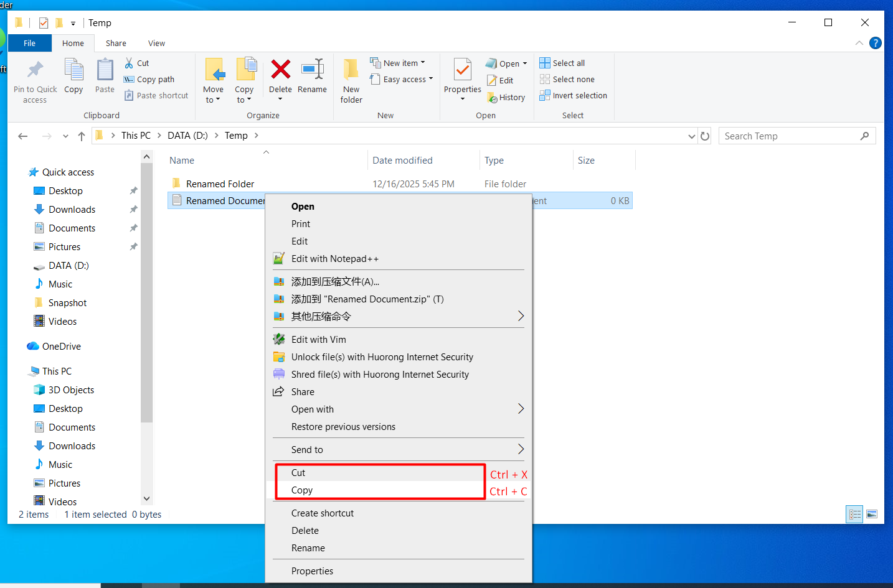Switch to Share ribbon tab

pos(116,43)
